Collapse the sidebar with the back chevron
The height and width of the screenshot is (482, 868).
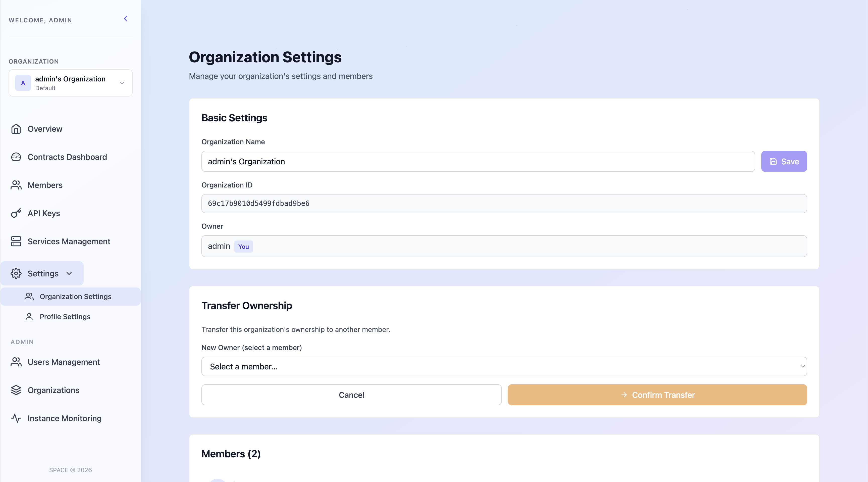click(126, 19)
